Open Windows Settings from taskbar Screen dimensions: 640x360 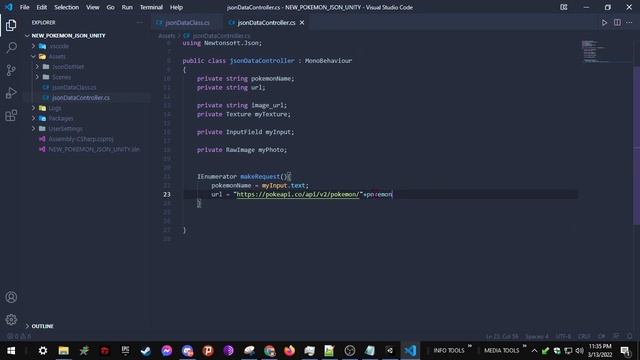(x=42, y=351)
